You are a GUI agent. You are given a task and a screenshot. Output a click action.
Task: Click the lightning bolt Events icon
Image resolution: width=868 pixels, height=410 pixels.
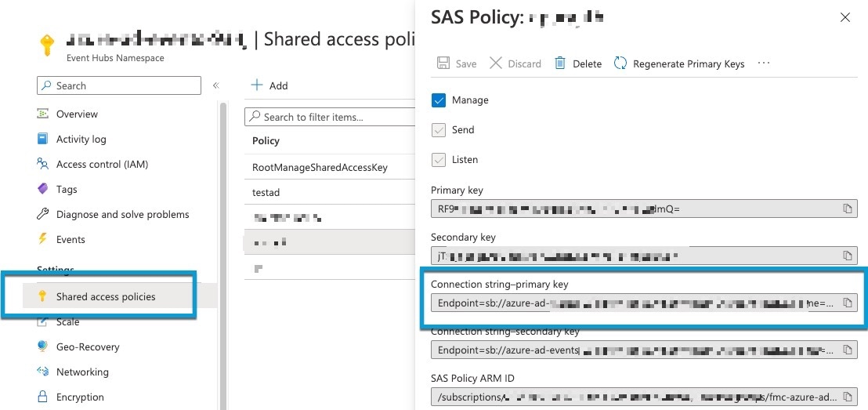pos(42,239)
